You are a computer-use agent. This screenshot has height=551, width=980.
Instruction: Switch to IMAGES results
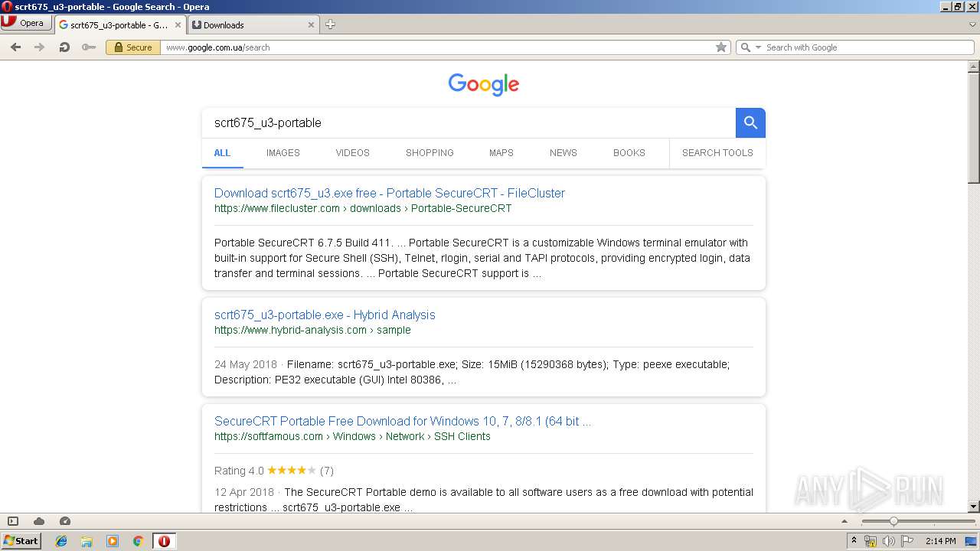[283, 153]
